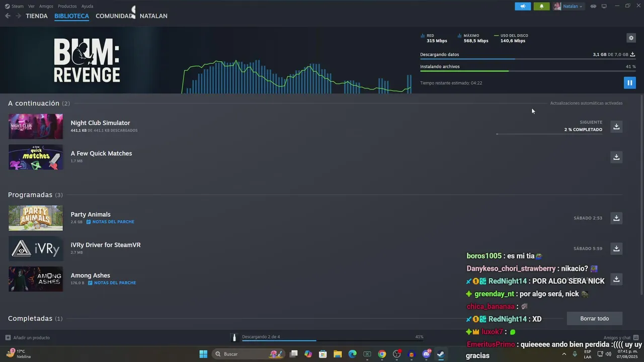Open the Amigos menu
The width and height of the screenshot is (644, 362).
46,6
